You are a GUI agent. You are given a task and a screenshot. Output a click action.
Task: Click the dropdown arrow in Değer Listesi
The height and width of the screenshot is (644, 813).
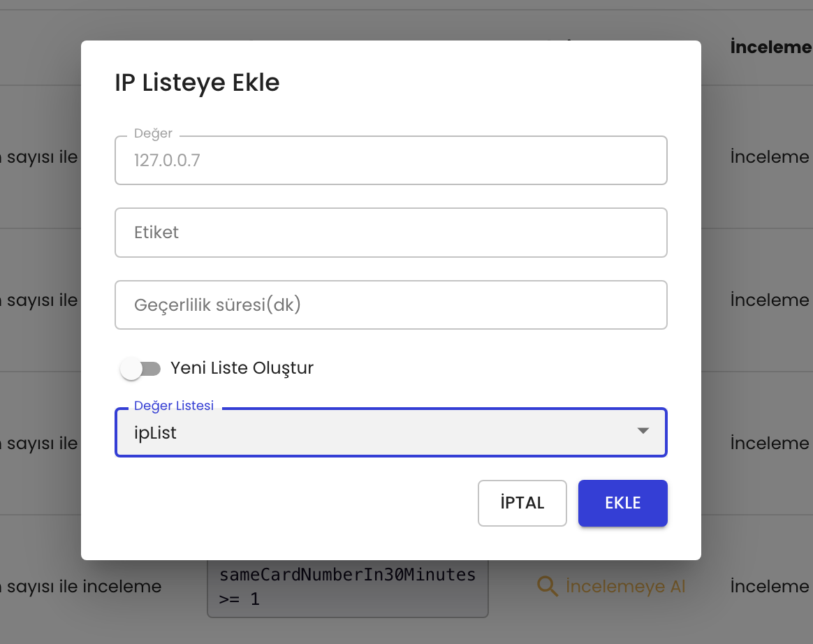643,432
